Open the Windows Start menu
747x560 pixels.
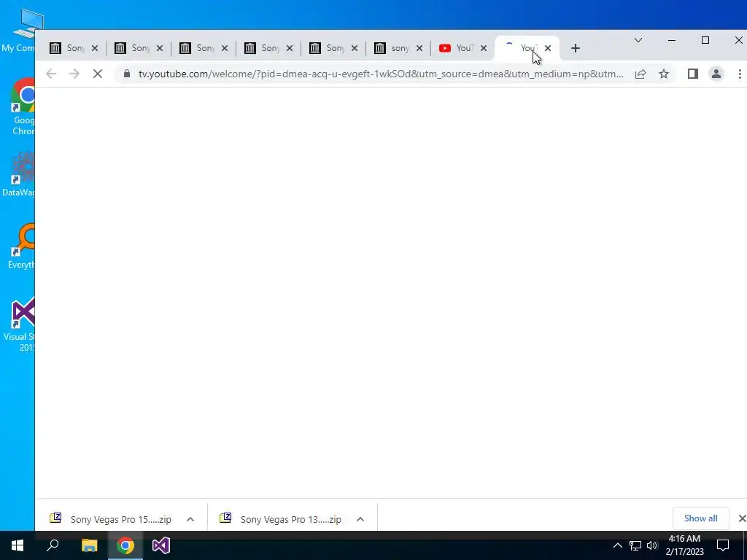tap(18, 545)
